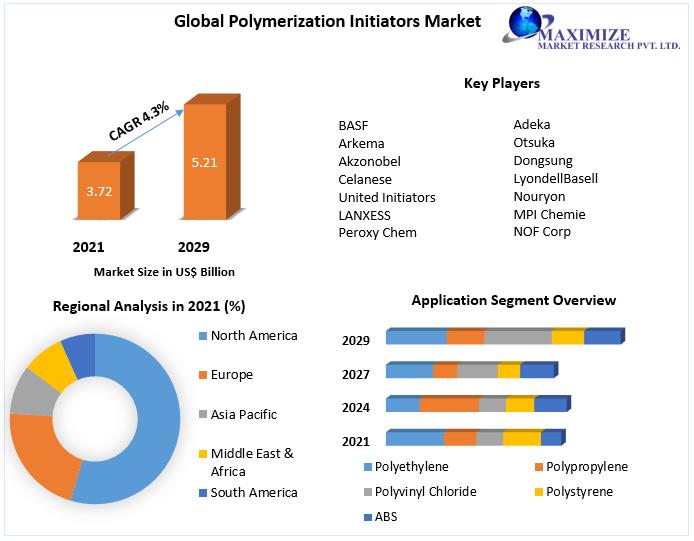The image size is (694, 541).
Task: Click the Celanese key player name
Action: [x=365, y=180]
